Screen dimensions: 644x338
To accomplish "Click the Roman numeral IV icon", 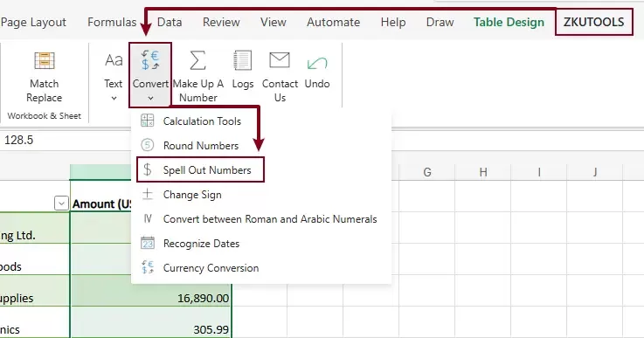I will point(148,218).
